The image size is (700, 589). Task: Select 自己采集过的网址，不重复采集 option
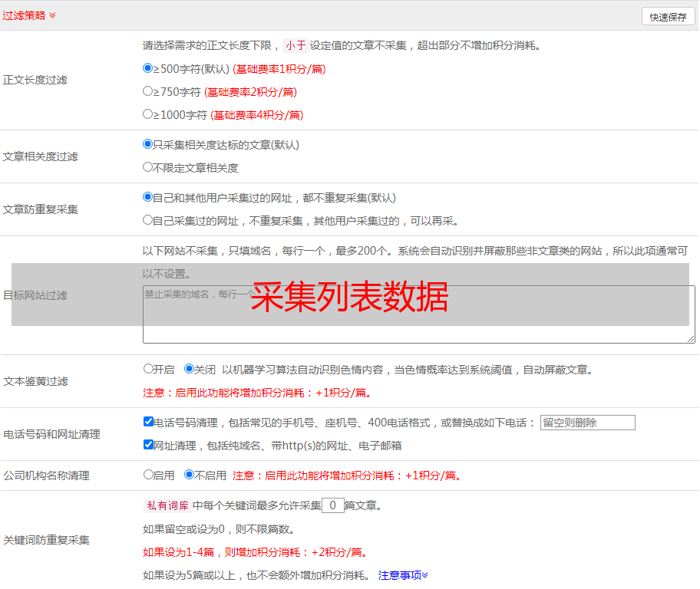(148, 220)
